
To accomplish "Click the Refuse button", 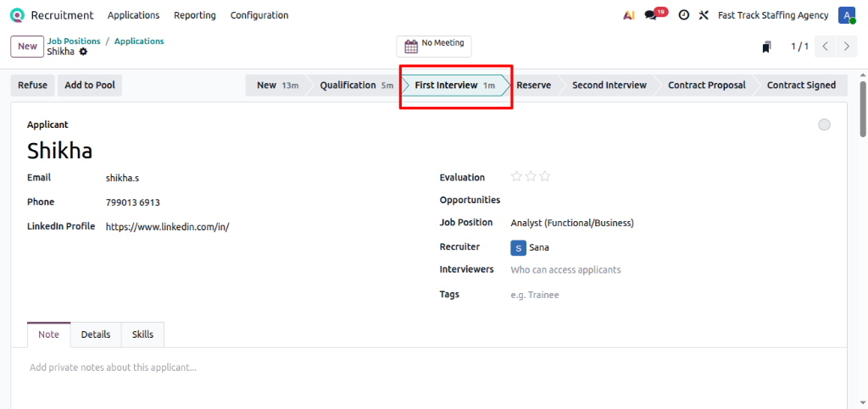I will (x=33, y=85).
